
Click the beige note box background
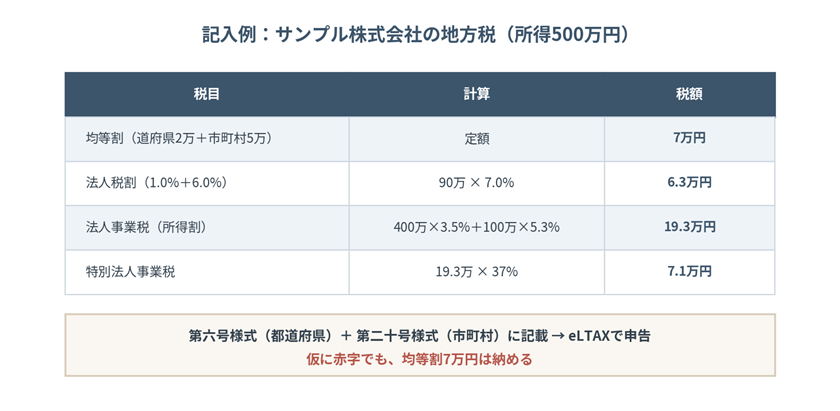coord(419,345)
